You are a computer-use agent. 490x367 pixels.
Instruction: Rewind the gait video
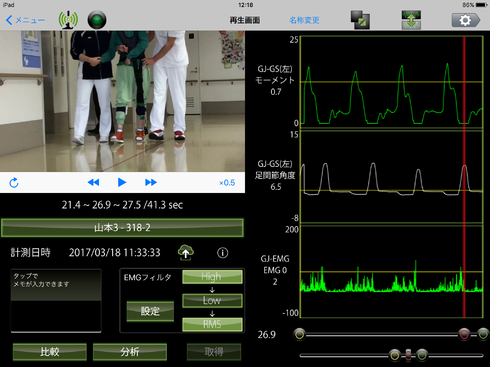click(93, 182)
